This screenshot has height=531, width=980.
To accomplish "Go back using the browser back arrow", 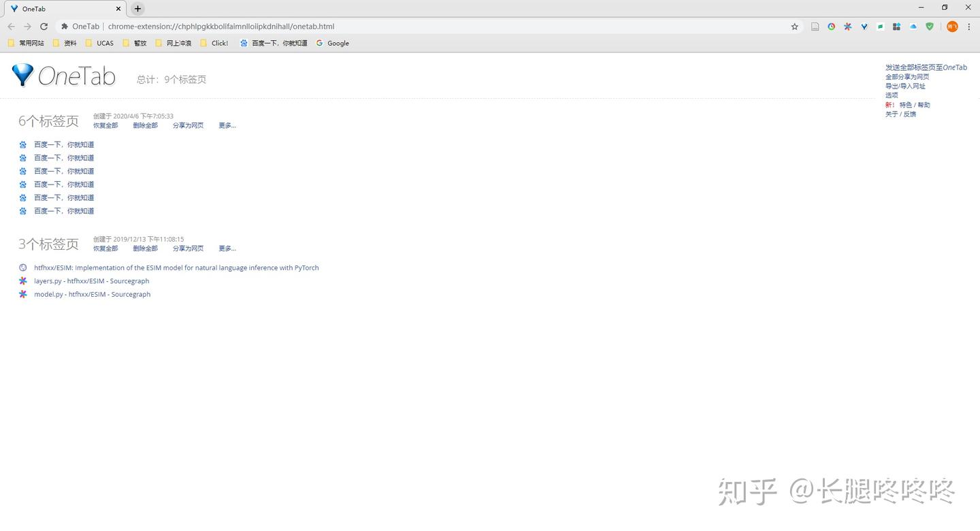I will (11, 27).
